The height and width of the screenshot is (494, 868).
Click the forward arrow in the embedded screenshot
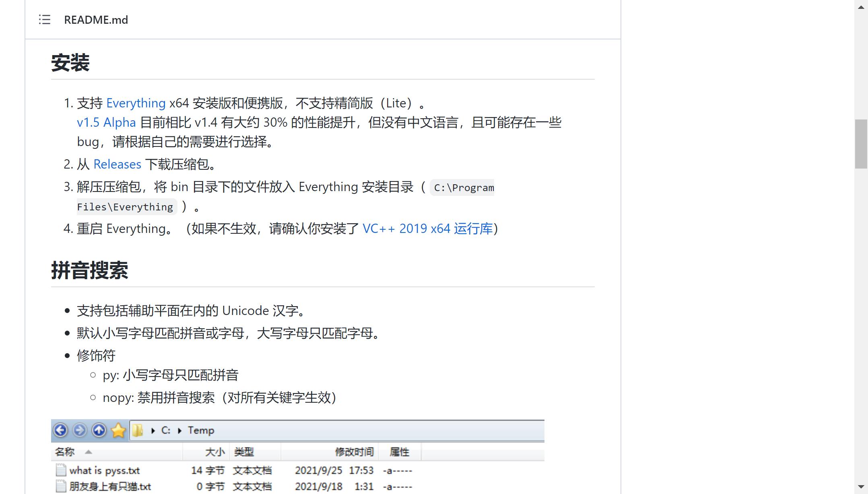pyautogui.click(x=80, y=430)
